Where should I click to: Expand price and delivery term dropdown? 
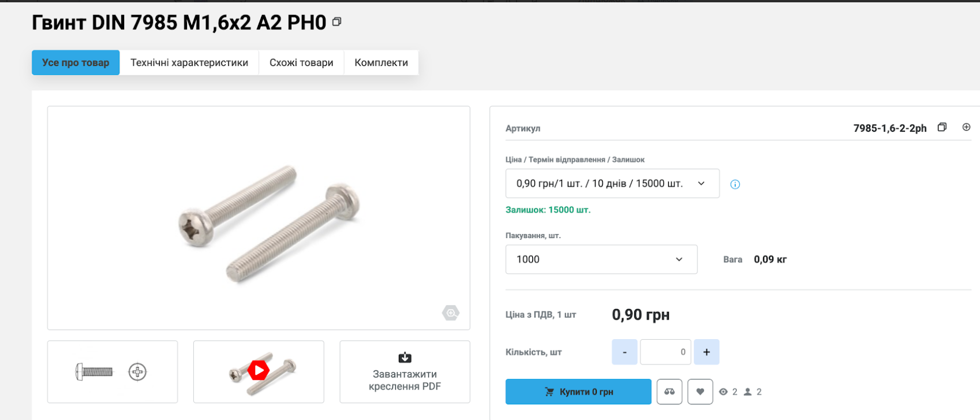click(x=612, y=183)
